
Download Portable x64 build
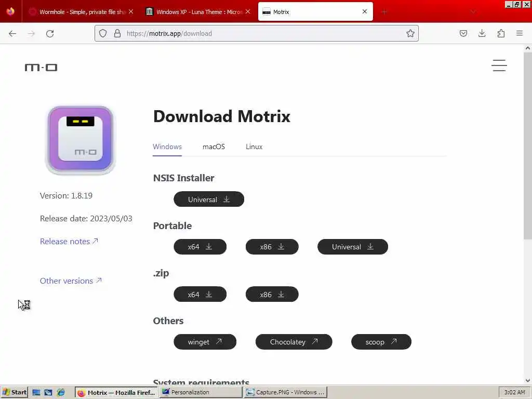(x=200, y=247)
